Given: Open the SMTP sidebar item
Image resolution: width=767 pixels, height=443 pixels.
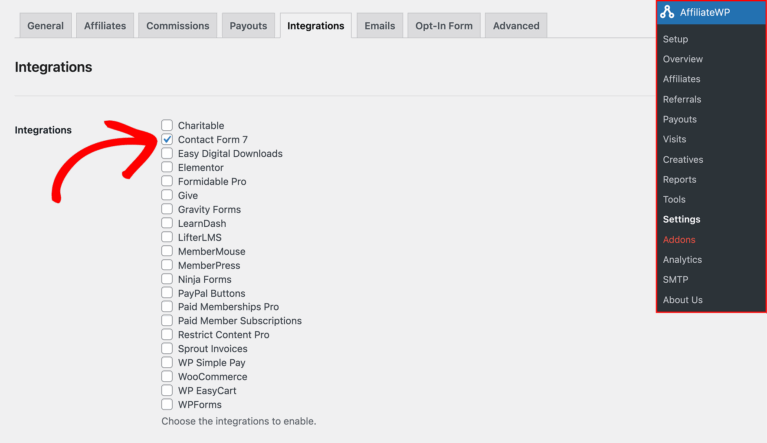Looking at the screenshot, I should coord(675,280).
